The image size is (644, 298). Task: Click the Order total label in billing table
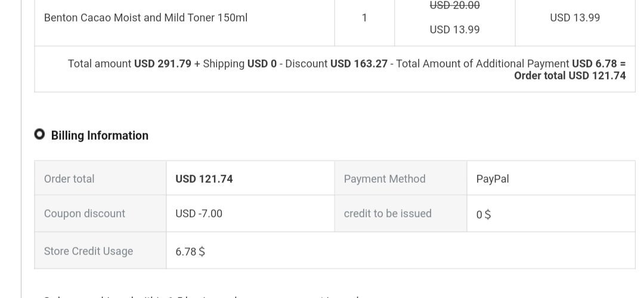[x=69, y=179]
